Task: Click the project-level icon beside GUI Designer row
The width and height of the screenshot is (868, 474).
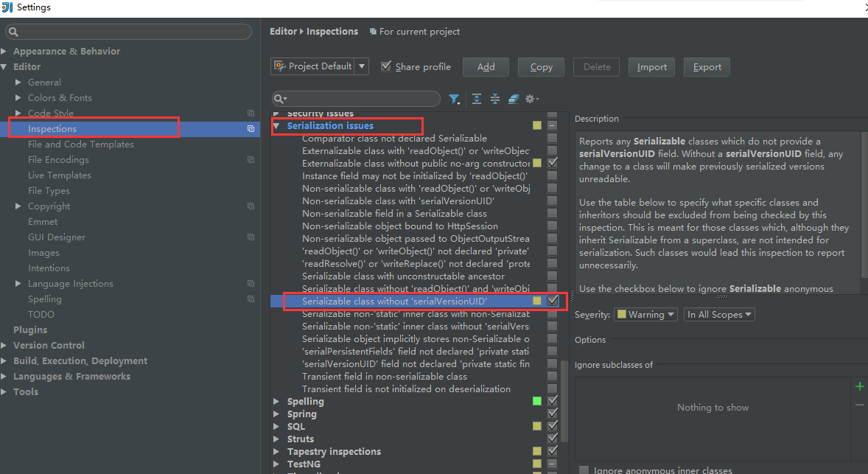Action: [x=251, y=237]
